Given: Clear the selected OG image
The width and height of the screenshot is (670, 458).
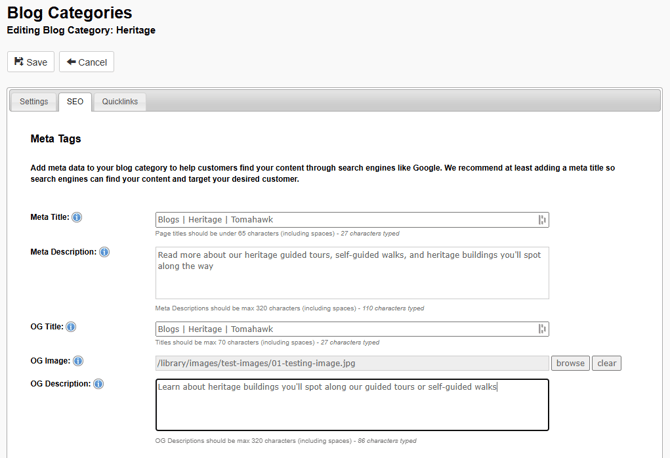Looking at the screenshot, I should pyautogui.click(x=607, y=363).
